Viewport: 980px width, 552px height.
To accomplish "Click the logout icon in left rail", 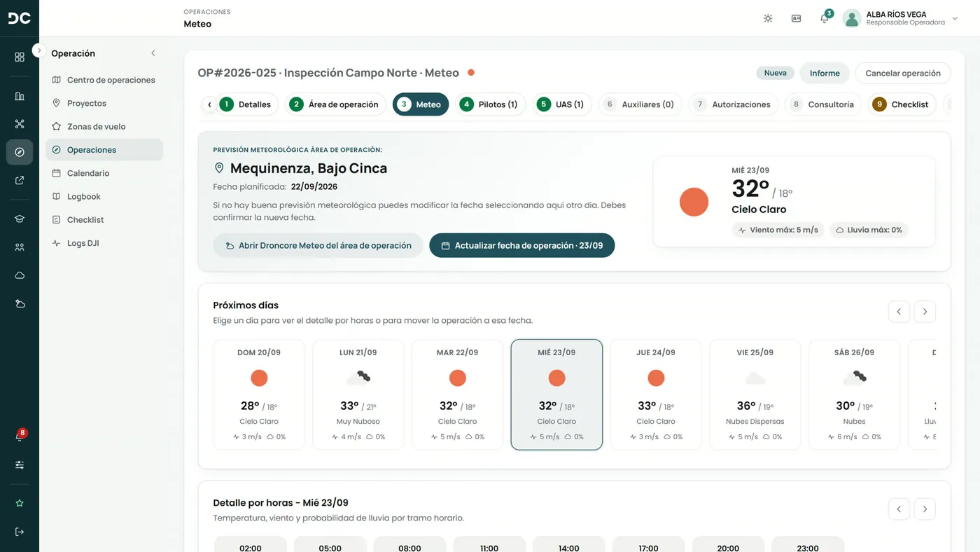I will (20, 532).
